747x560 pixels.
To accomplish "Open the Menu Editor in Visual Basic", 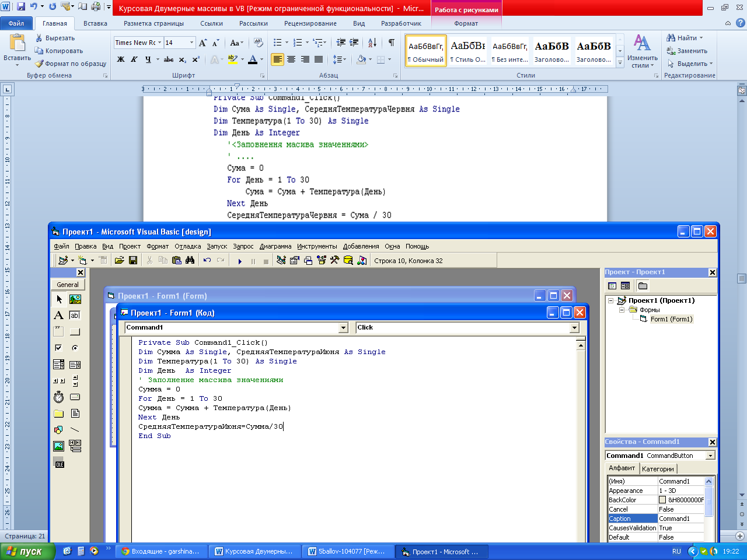I will (103, 261).
